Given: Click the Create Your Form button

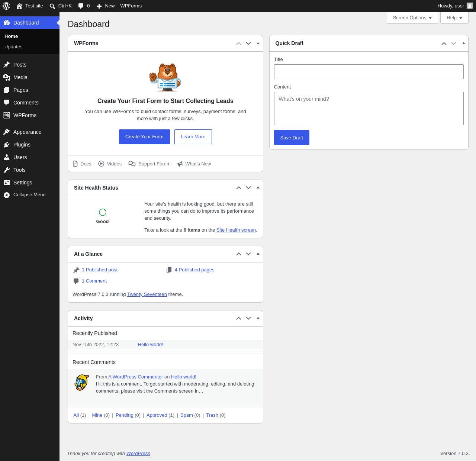Looking at the screenshot, I should pyautogui.click(x=144, y=137).
